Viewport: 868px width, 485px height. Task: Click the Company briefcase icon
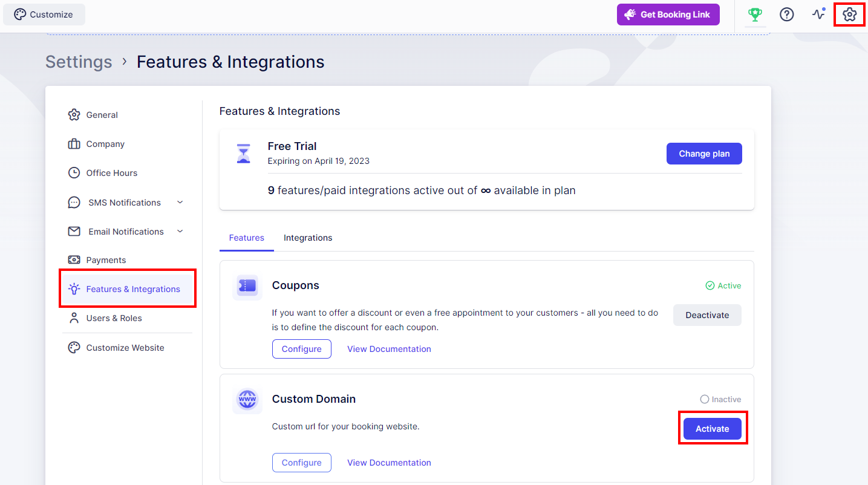click(74, 144)
